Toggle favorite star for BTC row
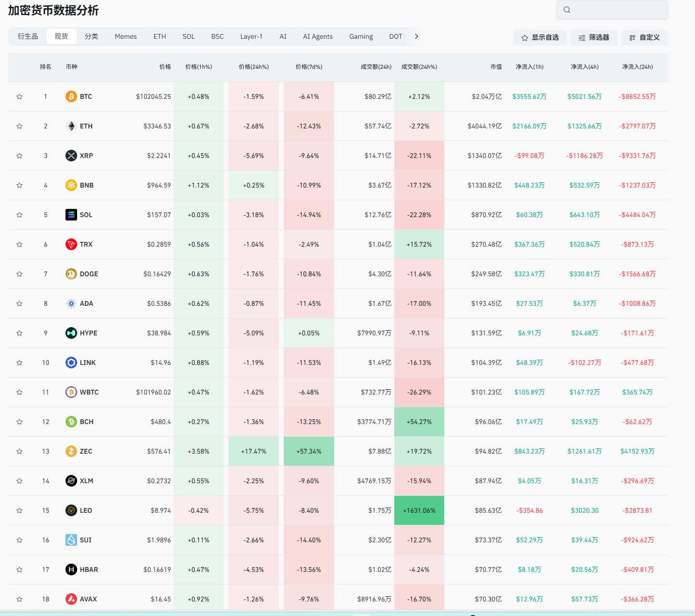 (x=19, y=96)
